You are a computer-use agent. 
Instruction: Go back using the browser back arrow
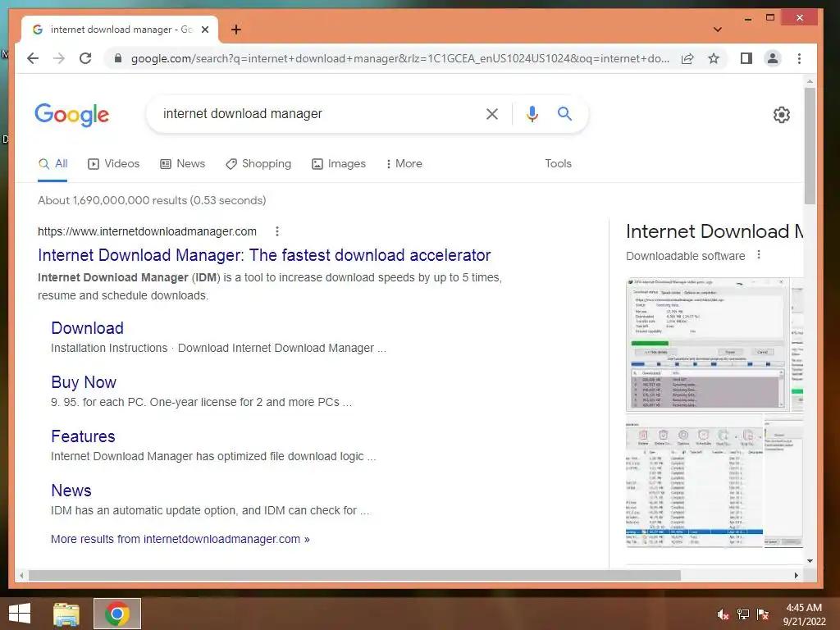33,58
